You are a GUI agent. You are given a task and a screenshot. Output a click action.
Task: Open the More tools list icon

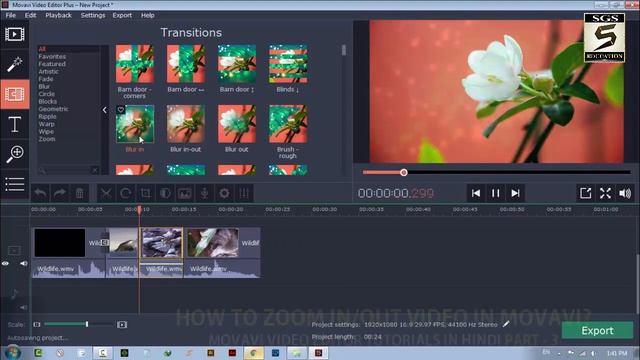pyautogui.click(x=15, y=184)
